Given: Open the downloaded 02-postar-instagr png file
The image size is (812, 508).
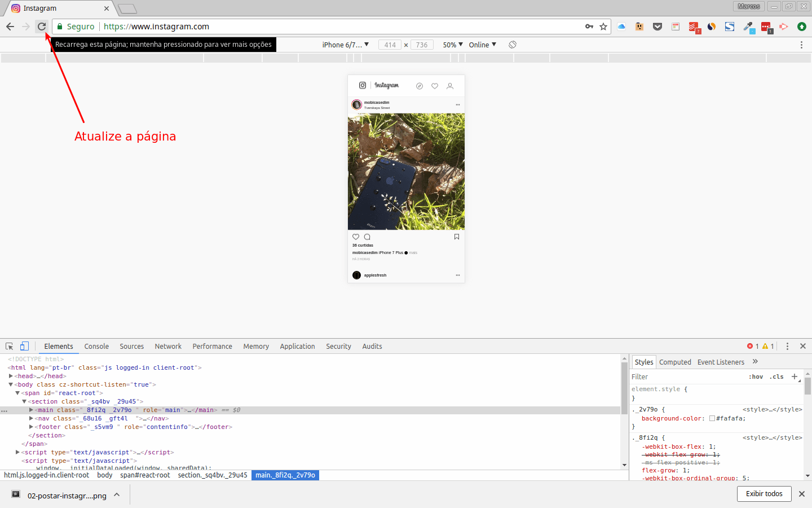Looking at the screenshot, I should [x=67, y=496].
